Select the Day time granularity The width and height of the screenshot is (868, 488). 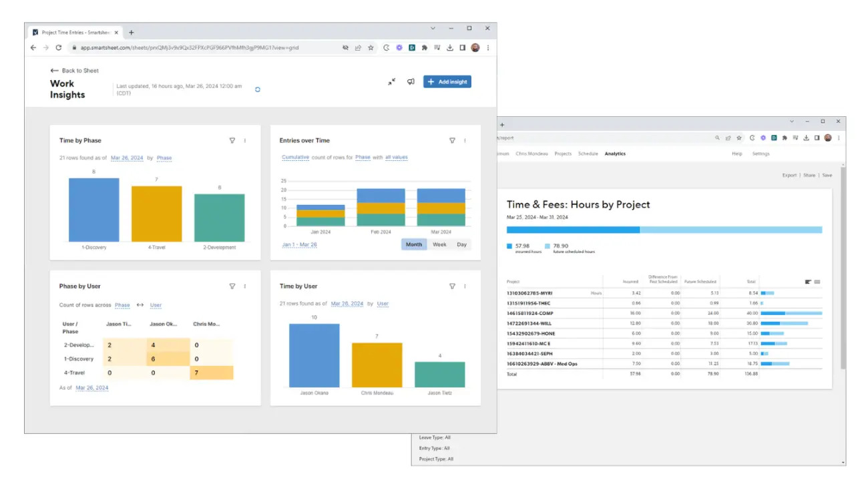pos(461,244)
